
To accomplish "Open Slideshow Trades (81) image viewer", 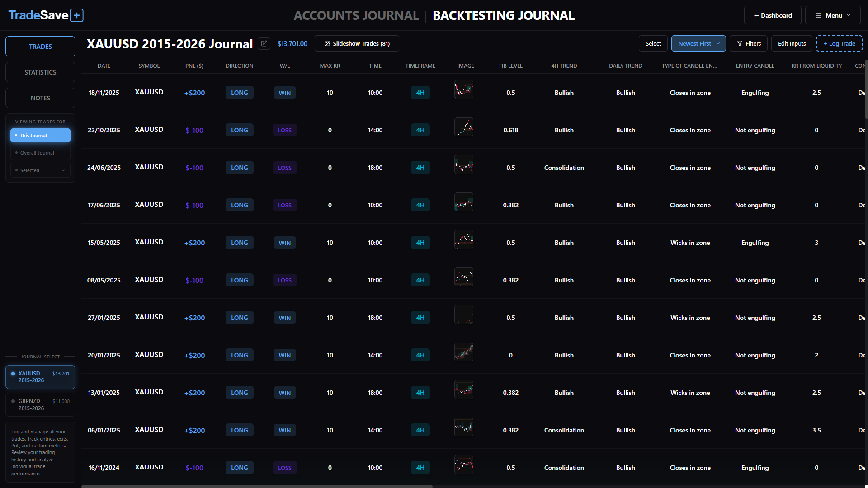I will pyautogui.click(x=357, y=44).
